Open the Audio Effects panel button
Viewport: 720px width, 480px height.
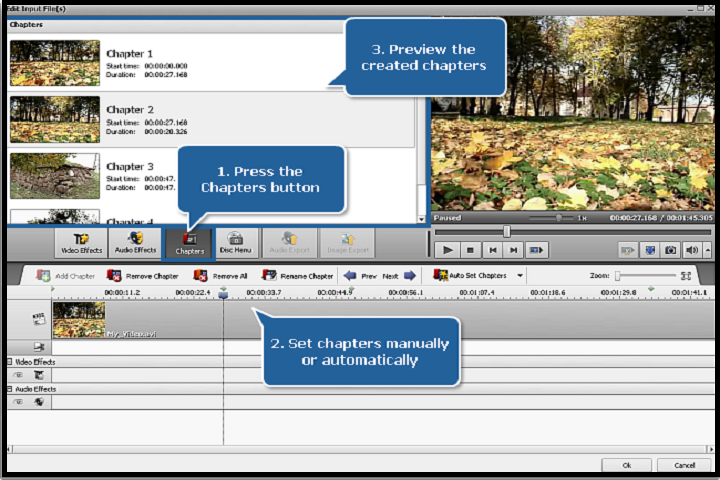(135, 243)
